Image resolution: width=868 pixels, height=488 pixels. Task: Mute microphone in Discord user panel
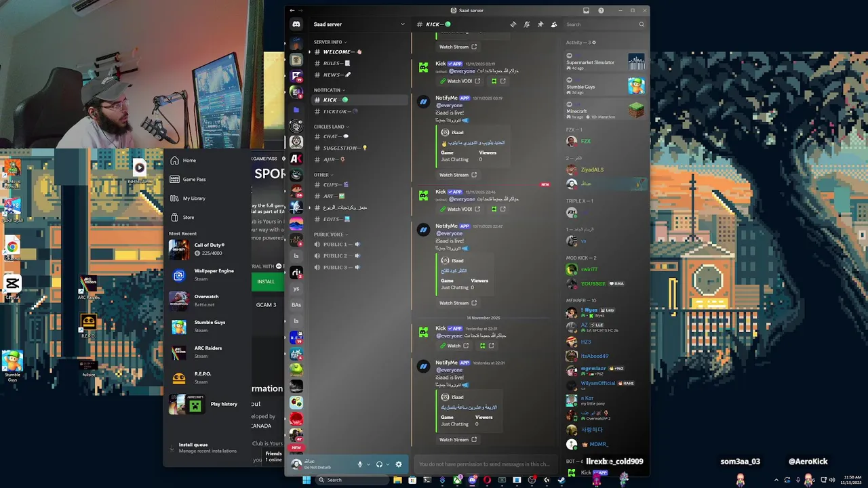360,464
